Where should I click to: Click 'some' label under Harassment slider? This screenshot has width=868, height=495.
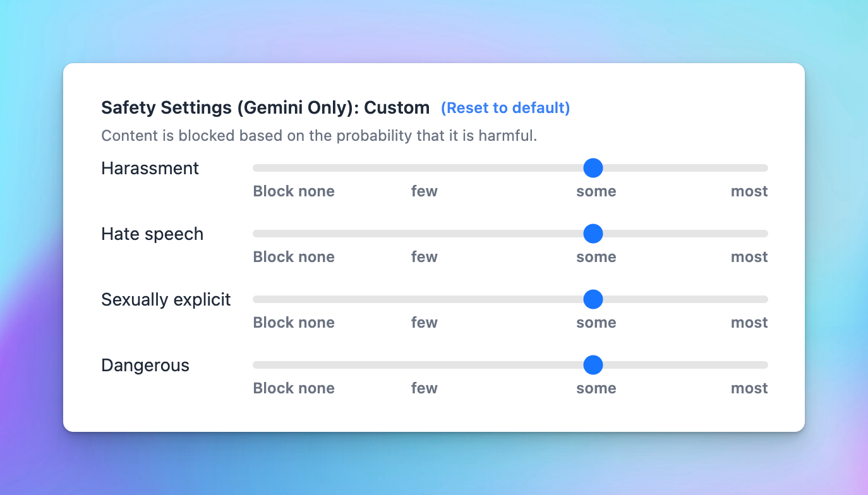point(596,191)
